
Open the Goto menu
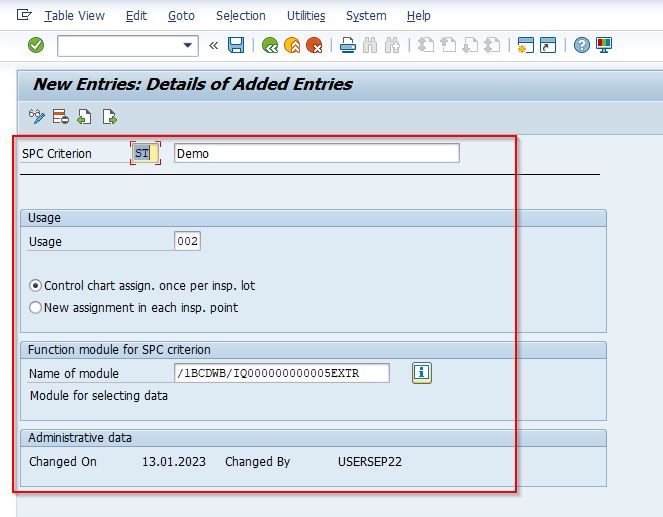point(181,16)
